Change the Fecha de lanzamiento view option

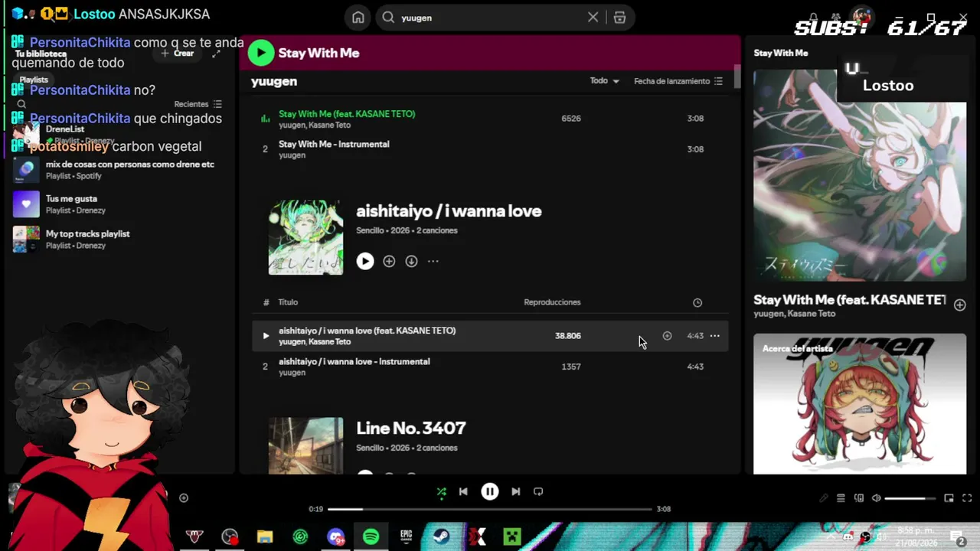678,81
